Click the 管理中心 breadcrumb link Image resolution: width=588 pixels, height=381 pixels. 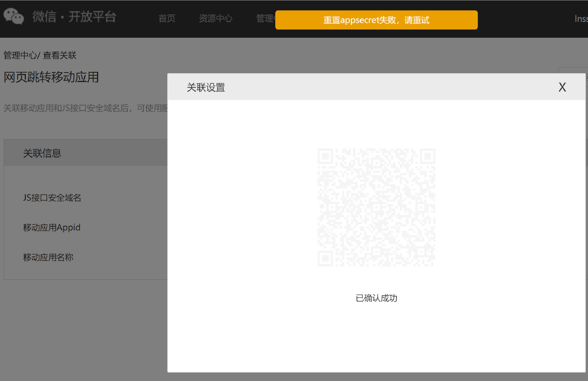(20, 55)
